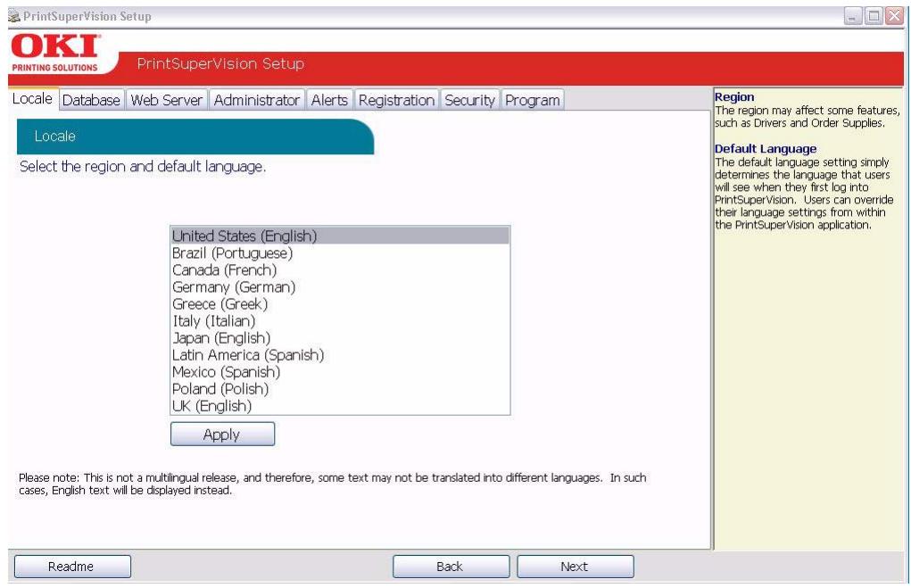Select Greece (Greek) locale
The height and width of the screenshot is (588, 911).
click(340, 304)
